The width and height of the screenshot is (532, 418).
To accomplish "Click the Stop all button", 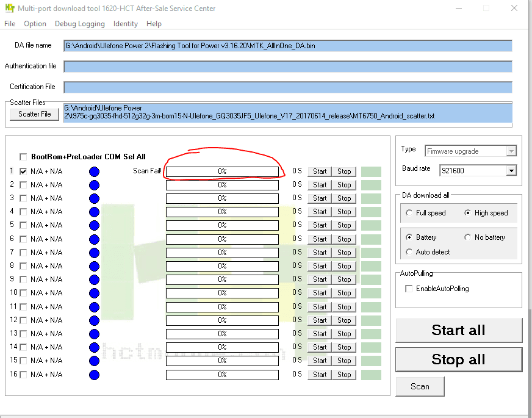I will pyautogui.click(x=459, y=359).
